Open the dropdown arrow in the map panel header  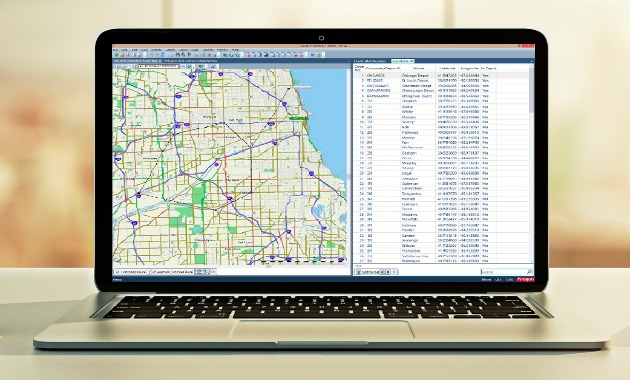pyautogui.click(x=348, y=61)
